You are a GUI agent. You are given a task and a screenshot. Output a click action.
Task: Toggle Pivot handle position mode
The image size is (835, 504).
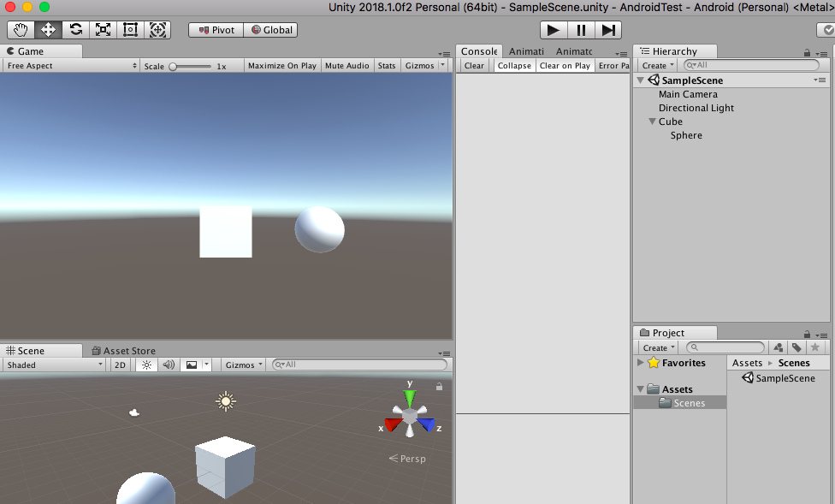click(216, 30)
